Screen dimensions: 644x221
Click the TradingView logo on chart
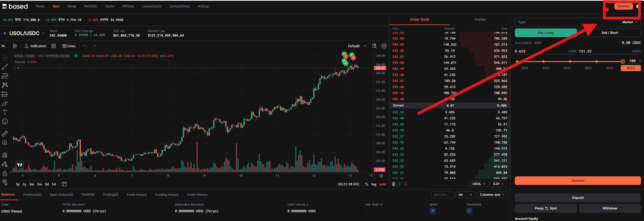(x=19, y=165)
